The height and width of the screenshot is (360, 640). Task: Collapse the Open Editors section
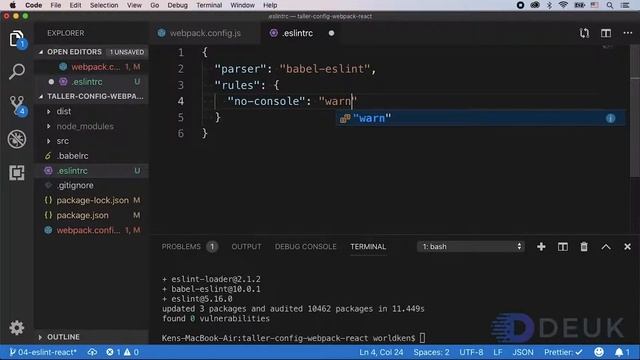(41, 52)
